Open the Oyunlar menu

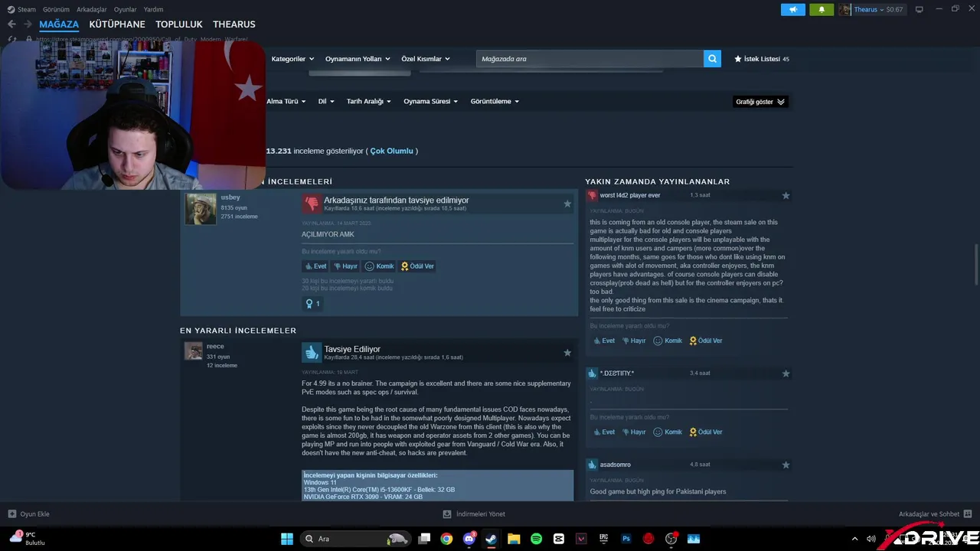coord(126,9)
